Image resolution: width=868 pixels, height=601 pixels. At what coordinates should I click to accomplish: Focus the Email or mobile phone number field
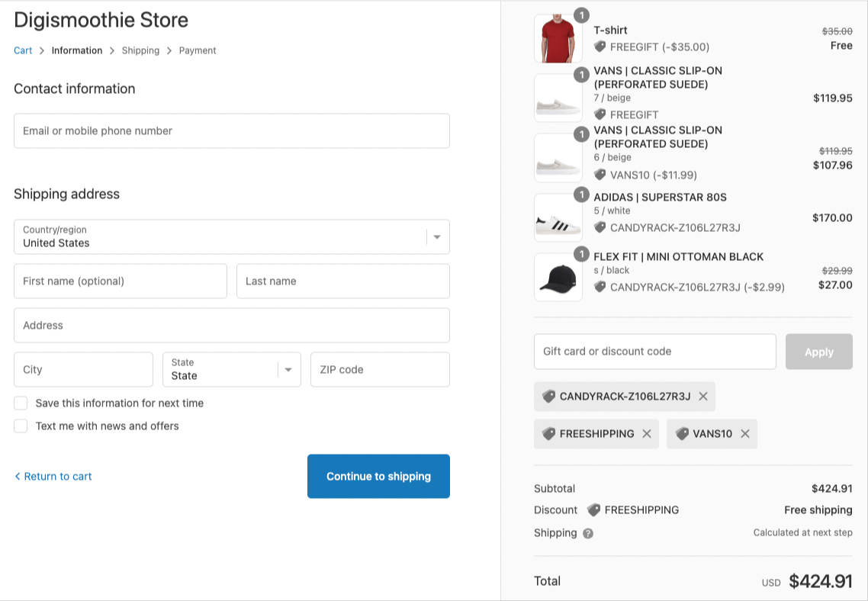tap(231, 131)
